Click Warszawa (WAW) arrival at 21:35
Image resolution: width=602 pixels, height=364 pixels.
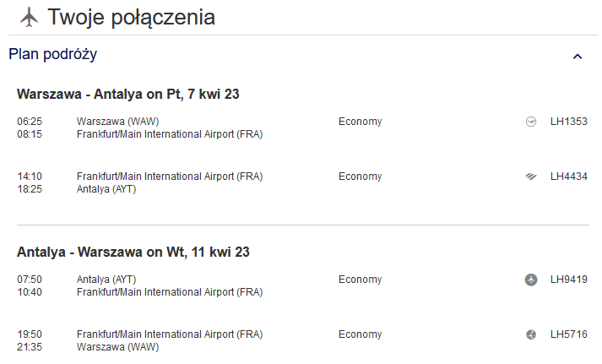click(117, 347)
